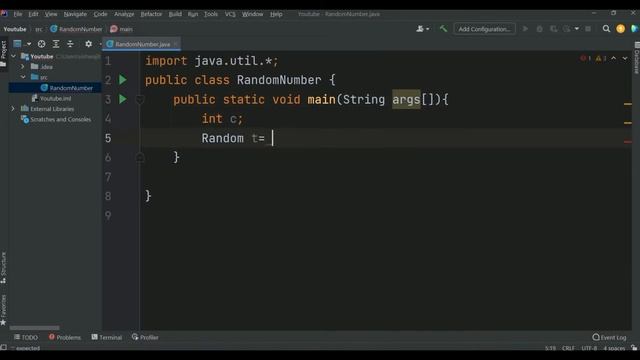Click line separator CRLF in status bar
640x360 pixels.
click(568, 348)
